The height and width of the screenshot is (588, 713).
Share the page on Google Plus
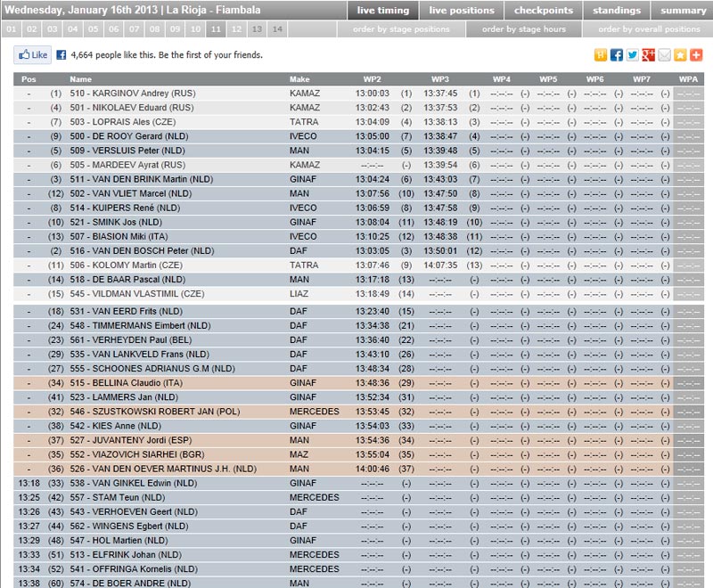tap(648, 55)
